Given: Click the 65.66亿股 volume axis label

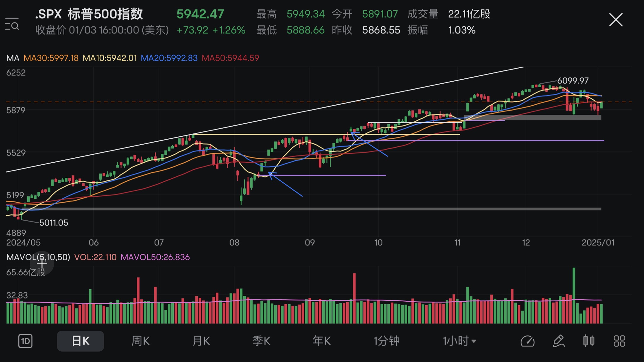Looking at the screenshot, I should pyautogui.click(x=26, y=272).
